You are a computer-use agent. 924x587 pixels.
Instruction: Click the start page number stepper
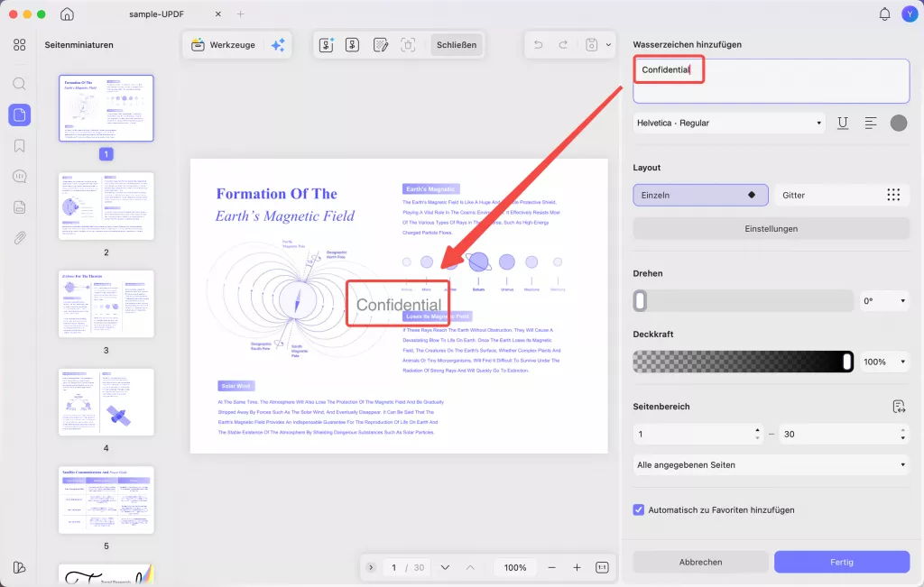pos(757,434)
